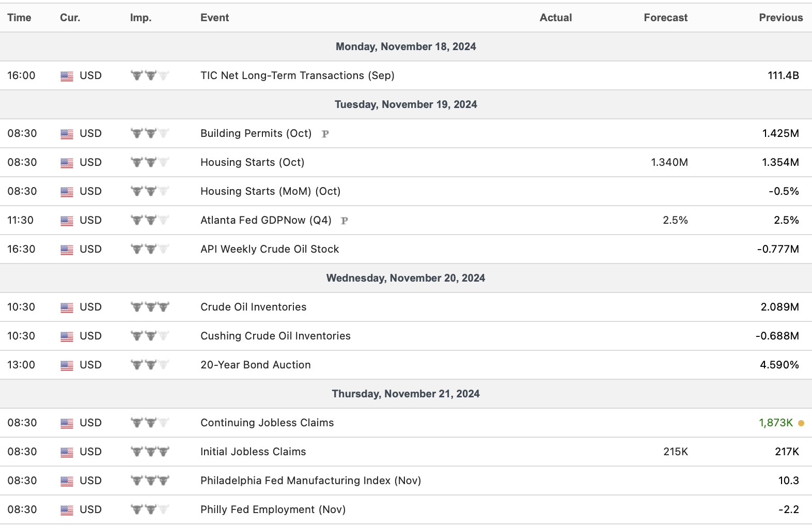Viewport: 812px width, 526px height.
Task: Click the Forecast column header
Action: coord(665,18)
